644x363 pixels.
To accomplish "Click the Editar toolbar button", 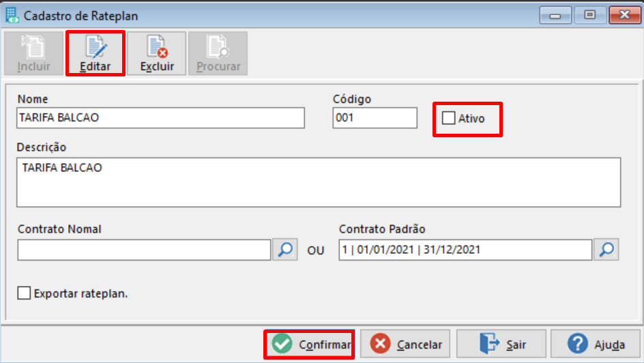I will (96, 53).
